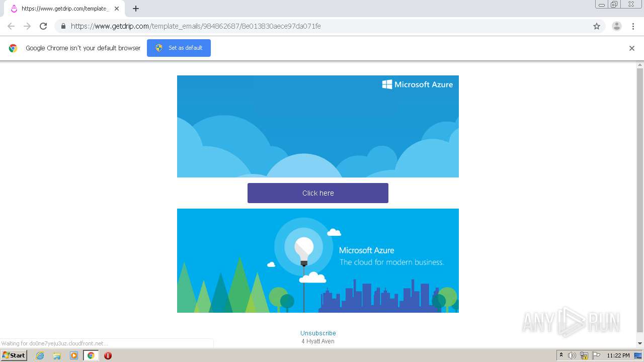Click the Action Center flag icon
This screenshot has height=362, width=644.
(596, 355)
